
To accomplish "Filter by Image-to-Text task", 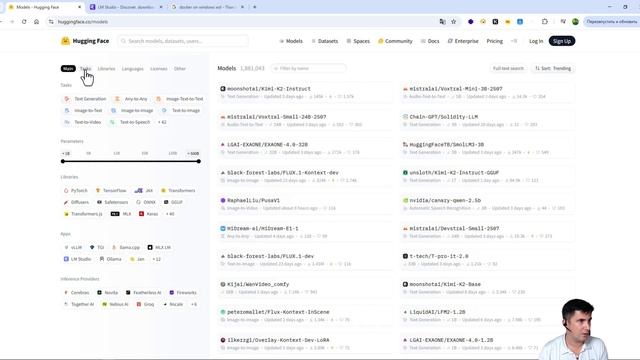I will click(84, 111).
